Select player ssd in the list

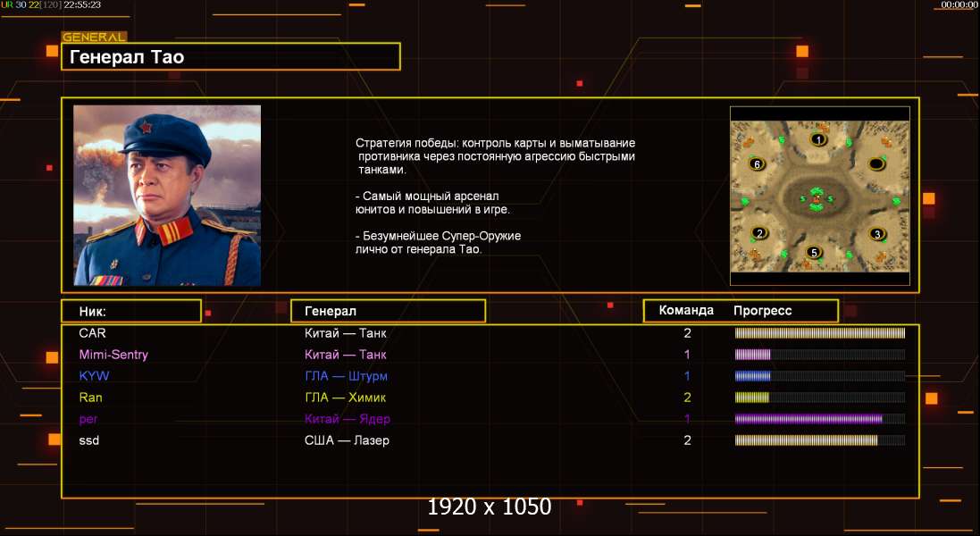tap(88, 440)
